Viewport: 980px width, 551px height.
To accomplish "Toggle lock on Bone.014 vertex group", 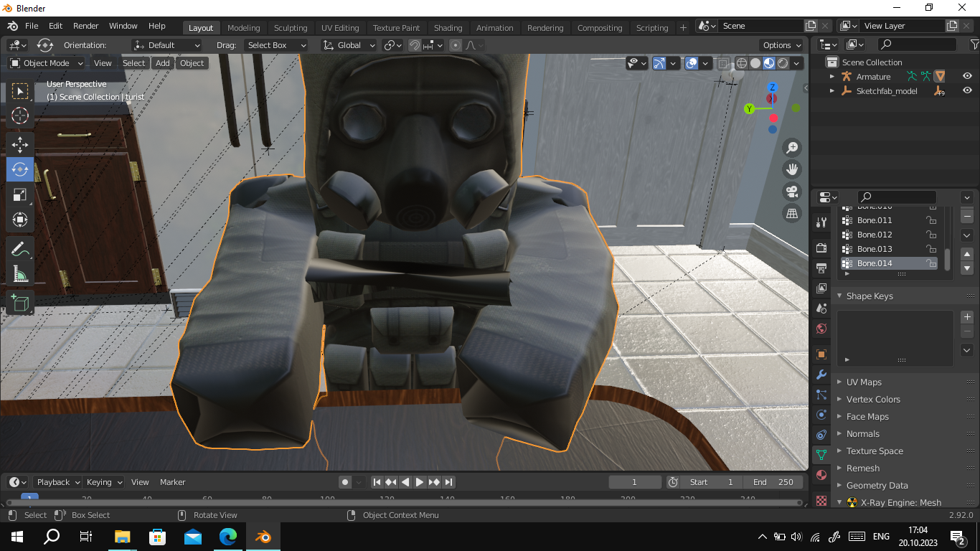I will pyautogui.click(x=931, y=263).
